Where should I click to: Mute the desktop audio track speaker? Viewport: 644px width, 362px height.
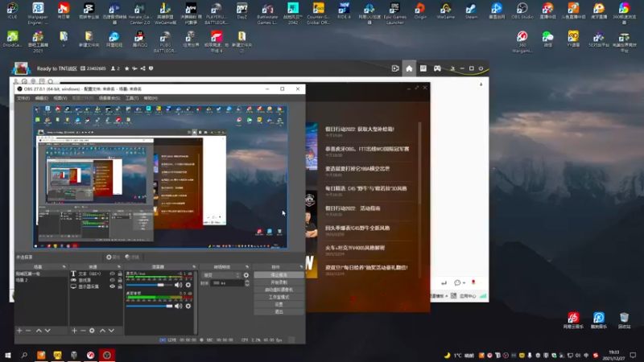point(178,306)
